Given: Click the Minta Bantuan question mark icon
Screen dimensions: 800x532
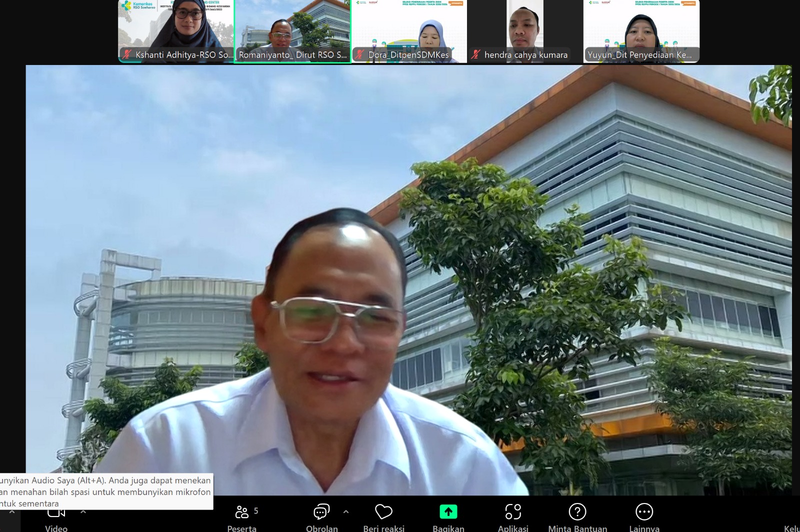Looking at the screenshot, I should pos(577,511).
